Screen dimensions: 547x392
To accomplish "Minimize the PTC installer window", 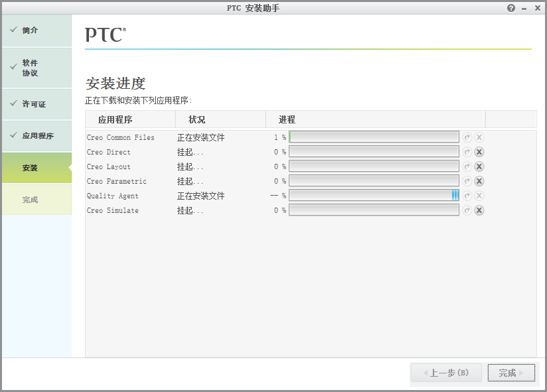I will 524,9.
